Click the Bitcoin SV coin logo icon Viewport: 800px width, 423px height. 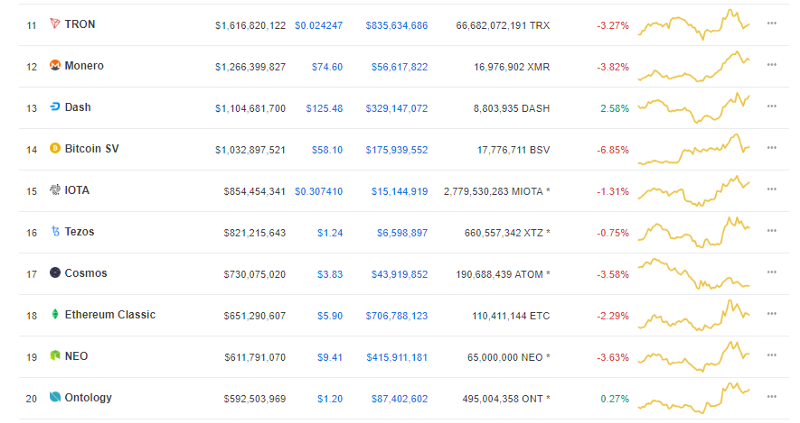55,148
